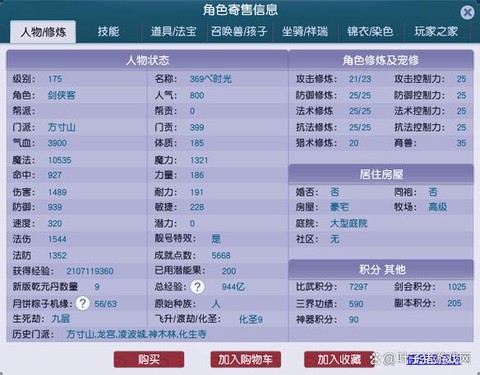480x375 pixels.
Task: Click the 牧场 value 高级
Action: click(x=438, y=207)
